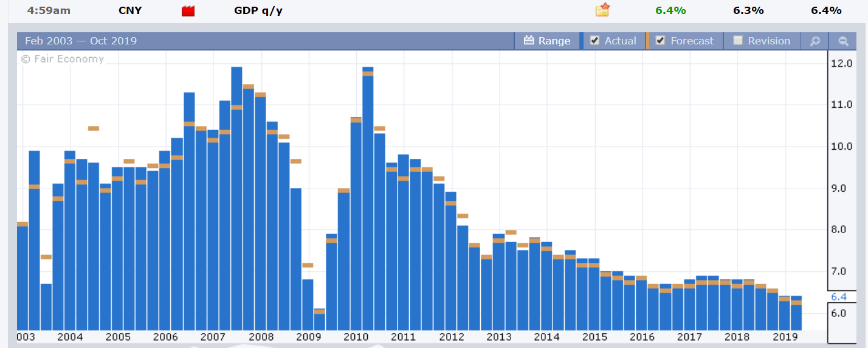The height and width of the screenshot is (348, 868).
Task: Zoom out of the chart
Action: click(843, 41)
